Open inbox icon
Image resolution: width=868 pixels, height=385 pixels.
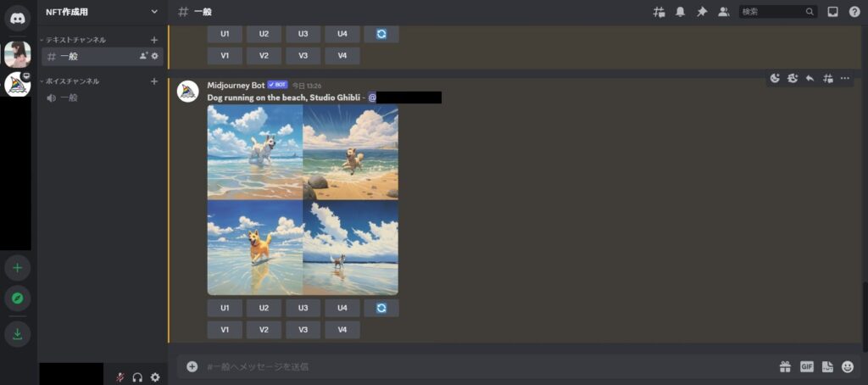pyautogui.click(x=832, y=12)
